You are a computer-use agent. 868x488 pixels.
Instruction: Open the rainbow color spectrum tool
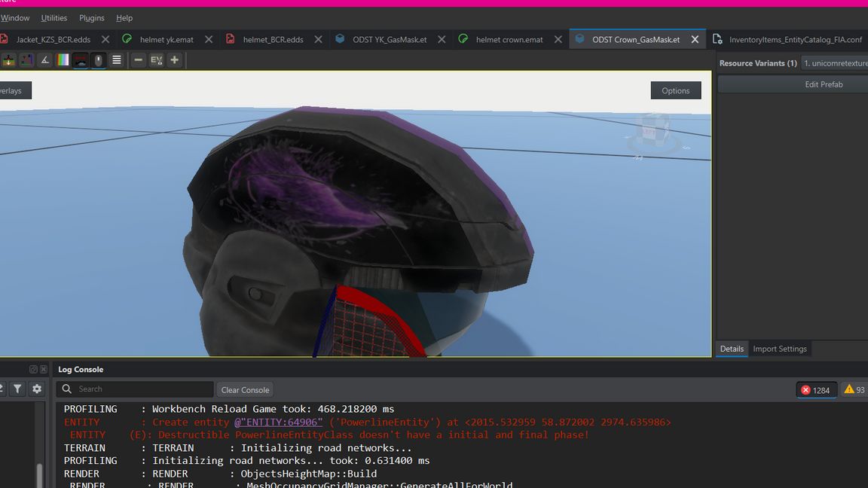click(x=63, y=60)
